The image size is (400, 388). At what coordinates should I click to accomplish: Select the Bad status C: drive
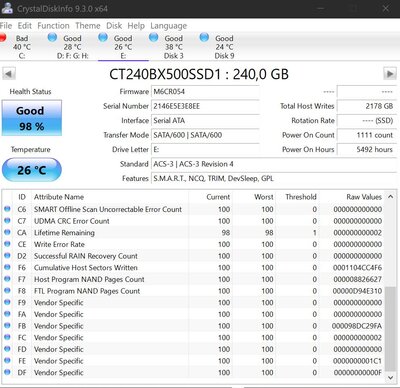[x=18, y=47]
